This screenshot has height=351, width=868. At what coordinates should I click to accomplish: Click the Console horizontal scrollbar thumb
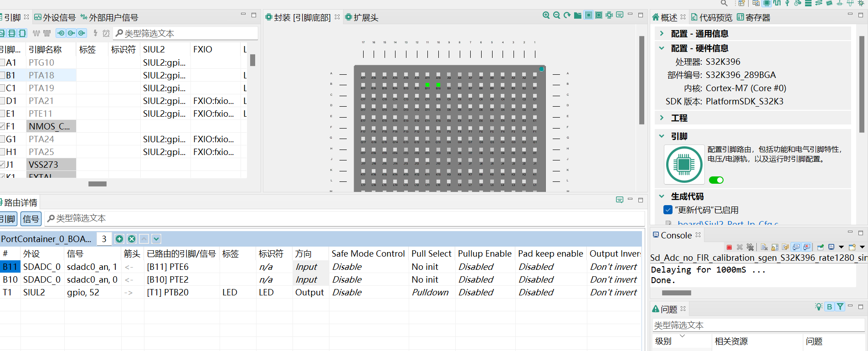(x=677, y=293)
